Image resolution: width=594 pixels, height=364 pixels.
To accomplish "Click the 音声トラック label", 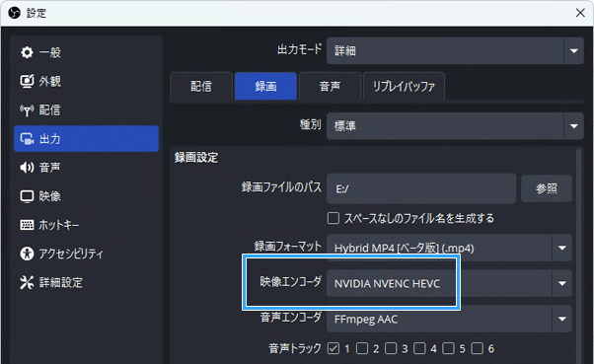I will pos(295,348).
